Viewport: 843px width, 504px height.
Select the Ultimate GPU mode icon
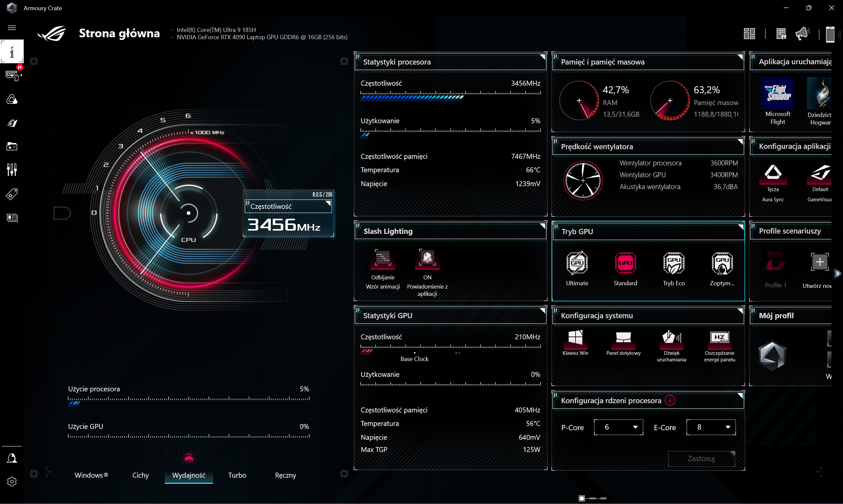click(577, 263)
